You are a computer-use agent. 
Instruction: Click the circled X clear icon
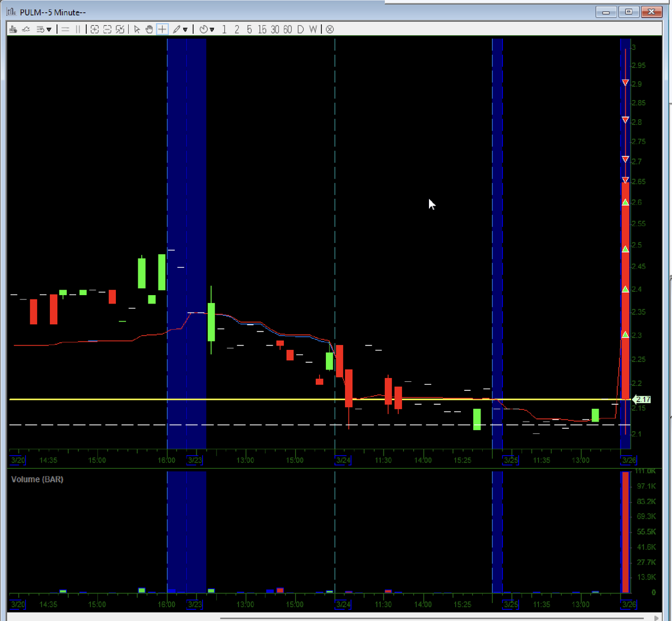point(330,29)
